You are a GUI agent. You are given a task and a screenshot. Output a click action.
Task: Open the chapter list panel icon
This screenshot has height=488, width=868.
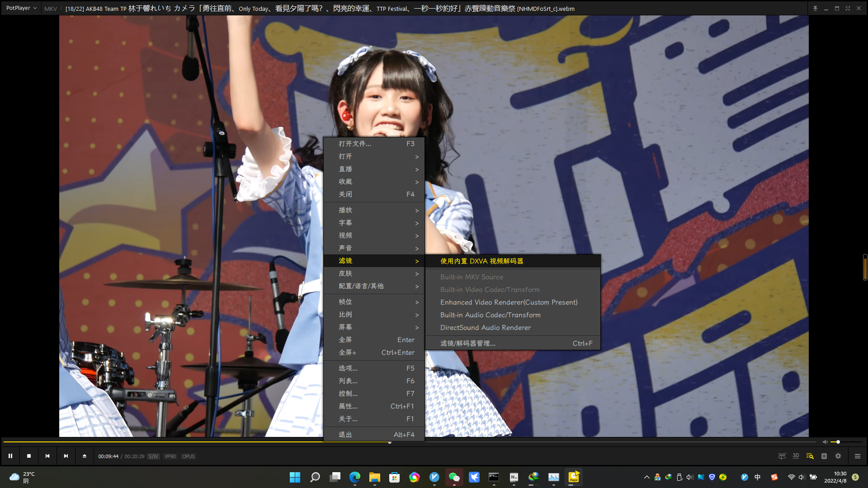(824, 456)
